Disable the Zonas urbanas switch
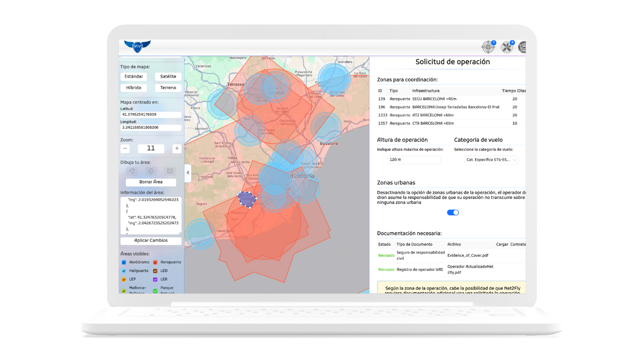 click(x=453, y=213)
